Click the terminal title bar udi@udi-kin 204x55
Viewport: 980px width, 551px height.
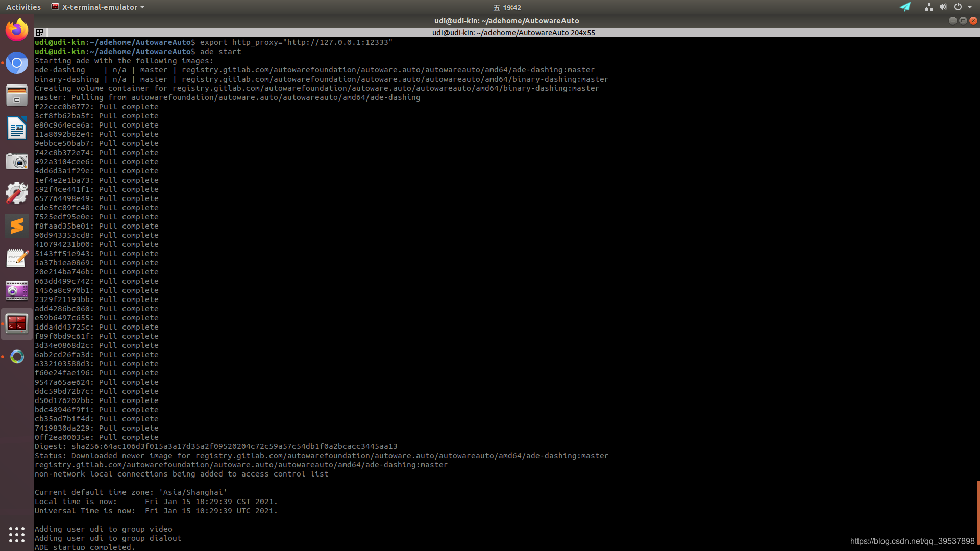513,32
